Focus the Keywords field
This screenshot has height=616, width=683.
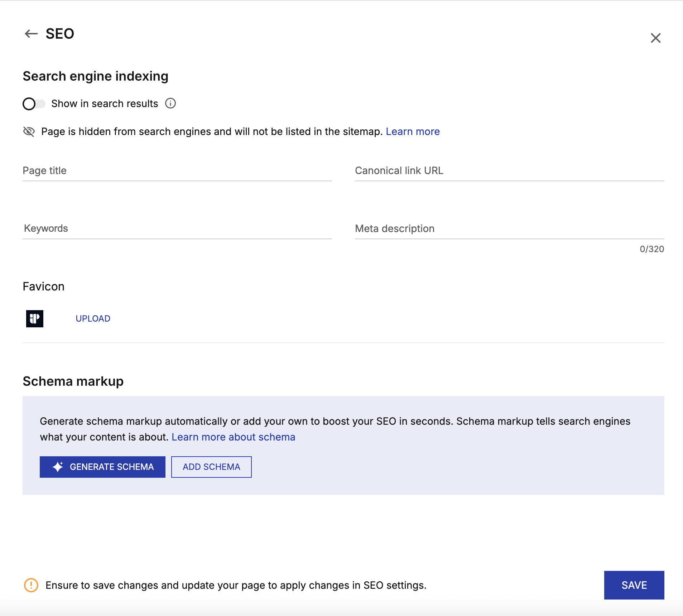point(177,228)
